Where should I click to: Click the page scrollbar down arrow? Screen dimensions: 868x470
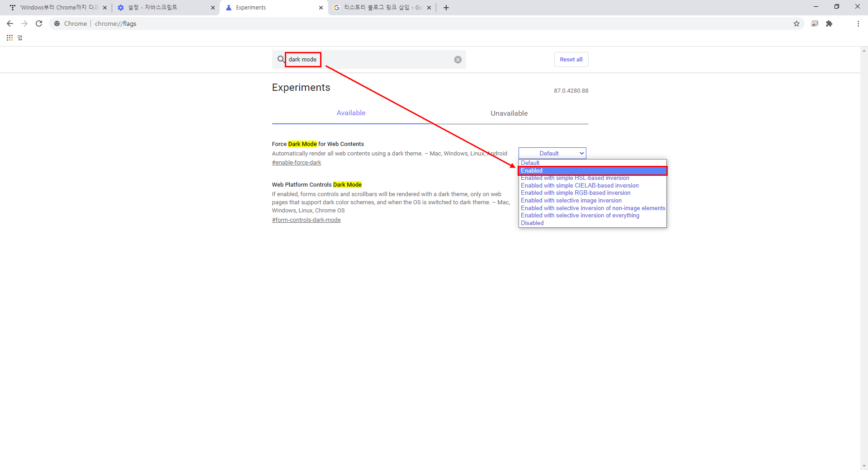point(864,466)
